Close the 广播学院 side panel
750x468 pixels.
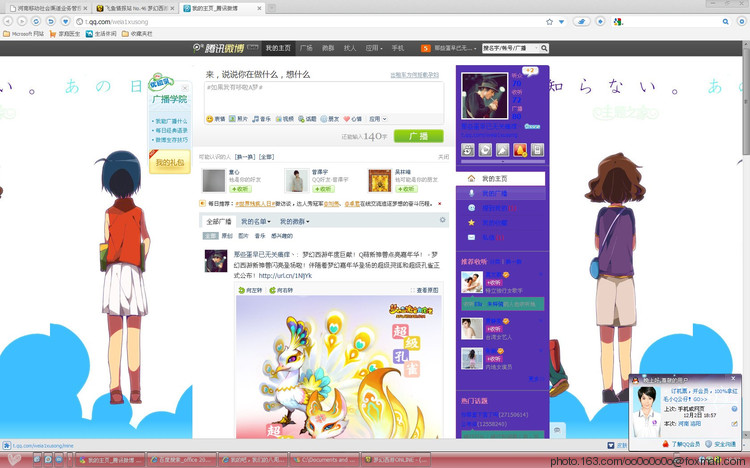coord(185,88)
